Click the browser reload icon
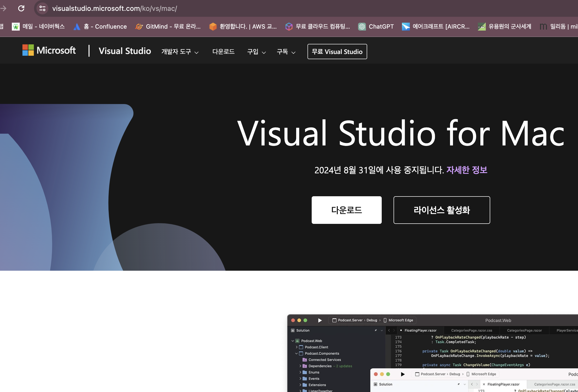 pos(21,8)
